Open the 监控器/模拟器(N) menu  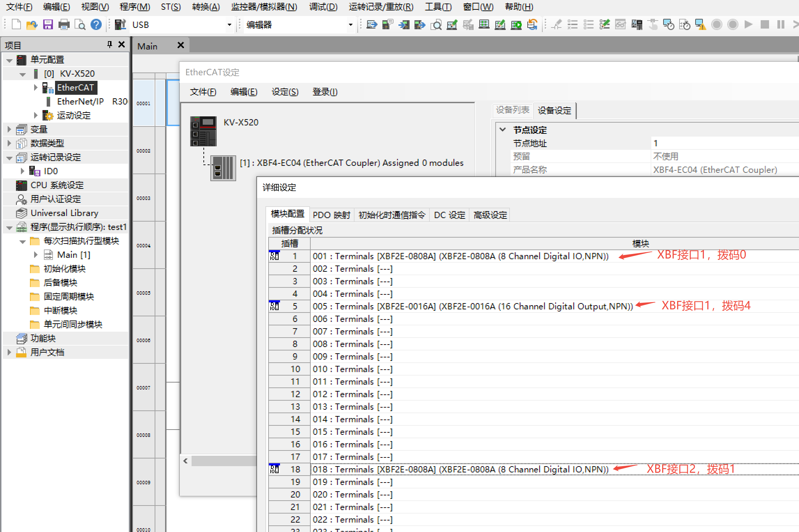tap(264, 7)
